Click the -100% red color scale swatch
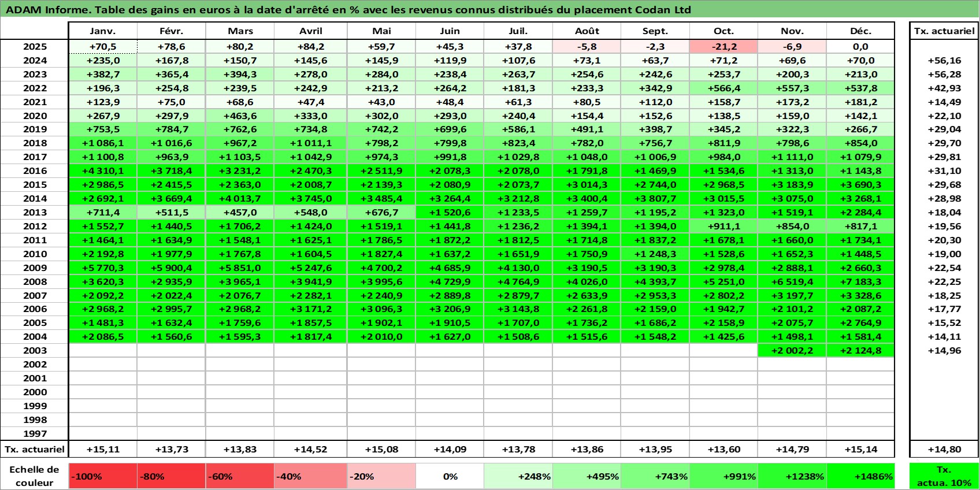Screen dimensions: 980x490 (x=103, y=476)
